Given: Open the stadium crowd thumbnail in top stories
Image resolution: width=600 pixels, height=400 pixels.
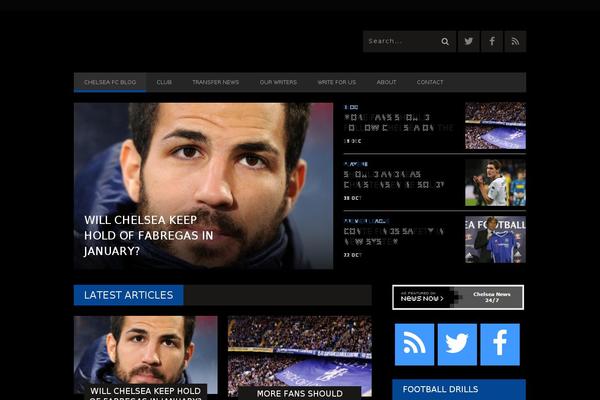Looking at the screenshot, I should click(x=496, y=126).
